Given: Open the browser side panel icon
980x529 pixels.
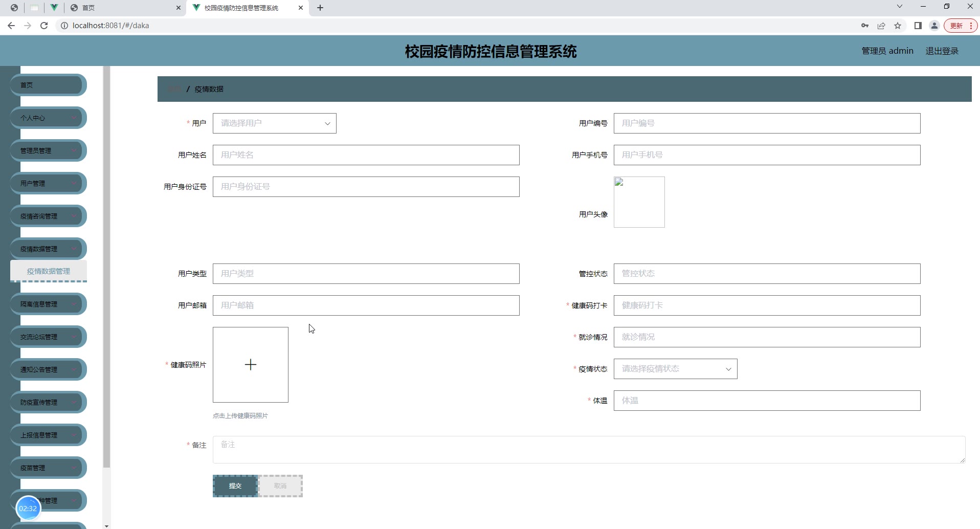Looking at the screenshot, I should click(918, 26).
